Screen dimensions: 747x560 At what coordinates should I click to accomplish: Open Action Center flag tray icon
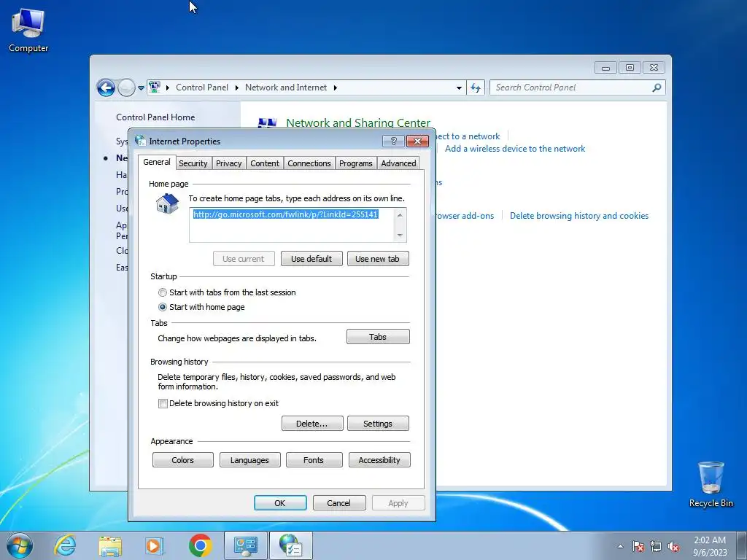tap(638, 547)
